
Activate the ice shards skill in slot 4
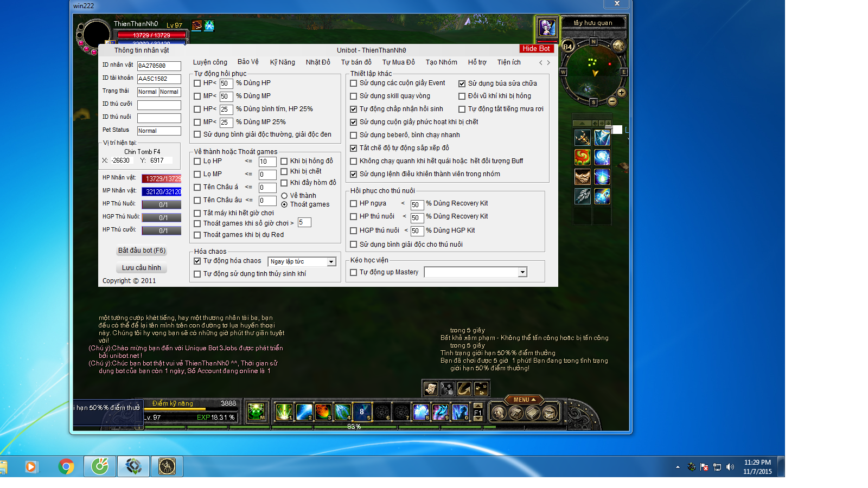(342, 412)
